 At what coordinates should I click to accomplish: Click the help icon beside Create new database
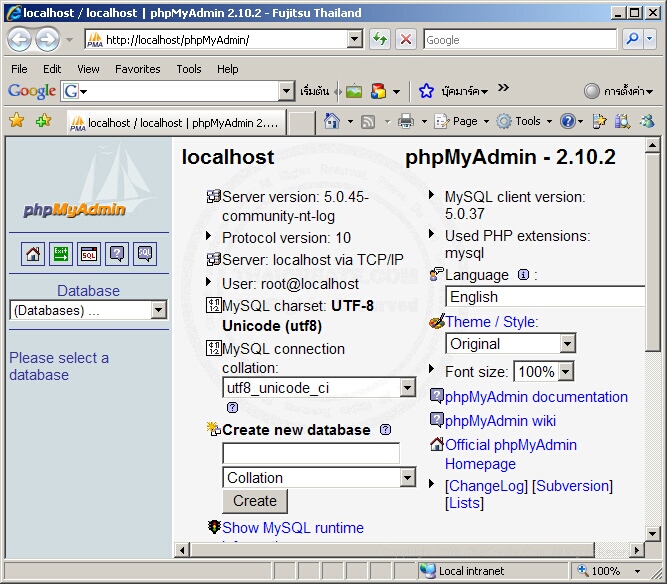tap(385, 430)
